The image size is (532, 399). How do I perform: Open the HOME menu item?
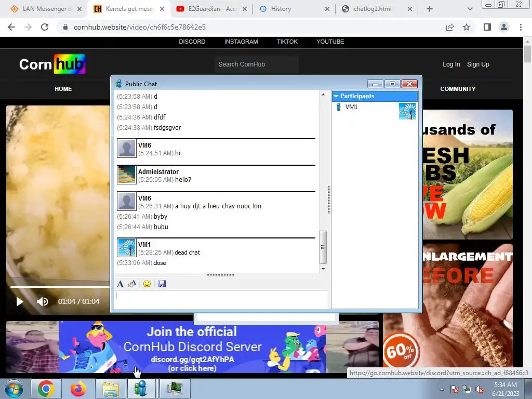click(63, 89)
